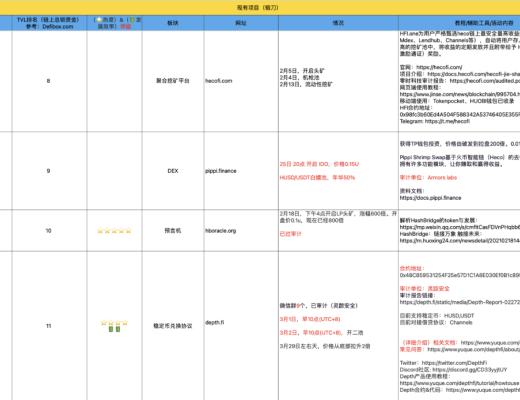520x400 pixels.
Task: Select the Pippi Shrimp Swap description text
Action: pyautogui.click(x=460, y=160)
